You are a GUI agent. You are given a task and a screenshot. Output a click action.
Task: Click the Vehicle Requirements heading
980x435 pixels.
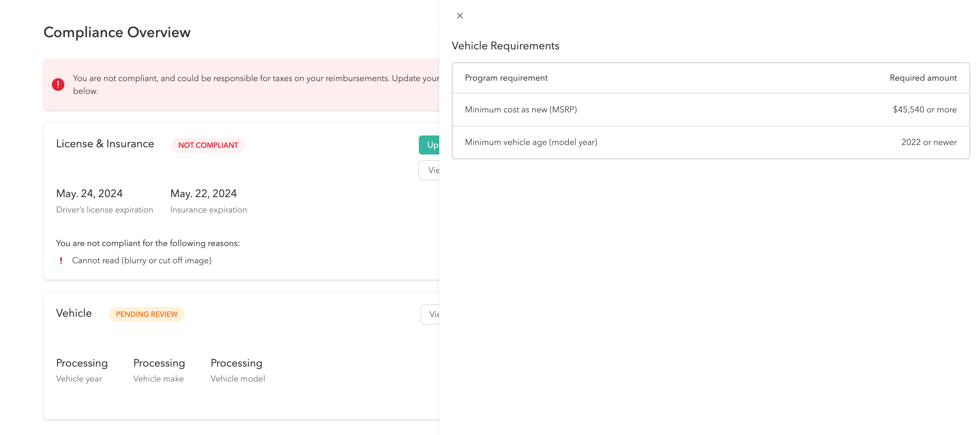[505, 45]
